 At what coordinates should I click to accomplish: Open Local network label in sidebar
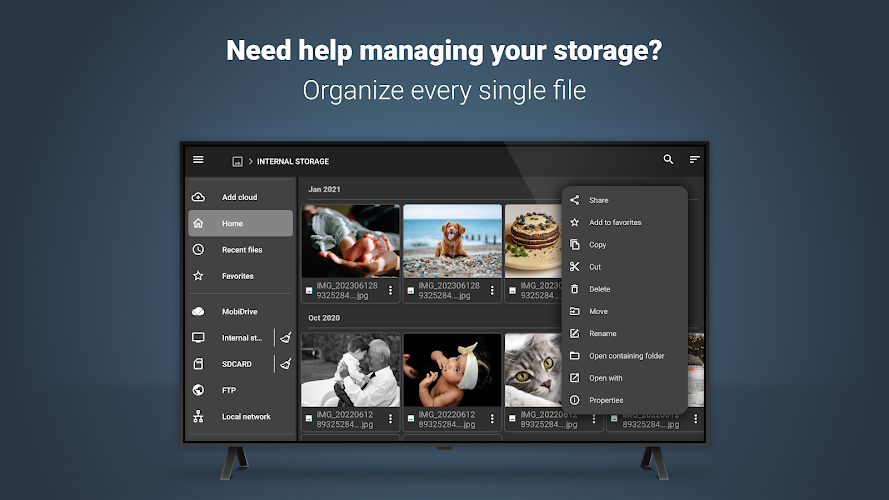[x=246, y=417]
